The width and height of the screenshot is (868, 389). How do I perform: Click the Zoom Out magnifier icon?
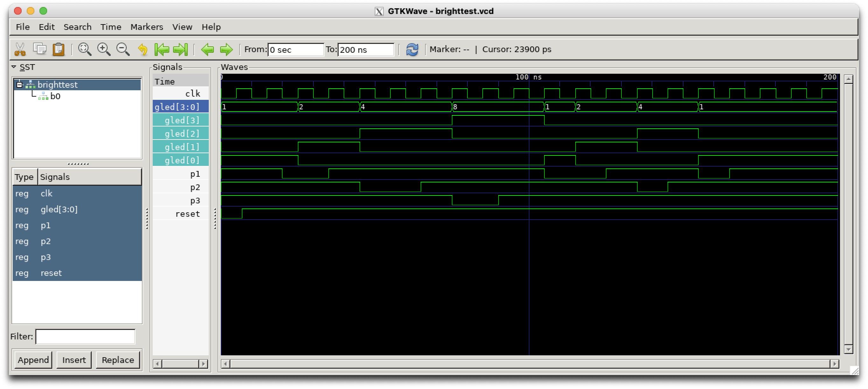pos(123,50)
